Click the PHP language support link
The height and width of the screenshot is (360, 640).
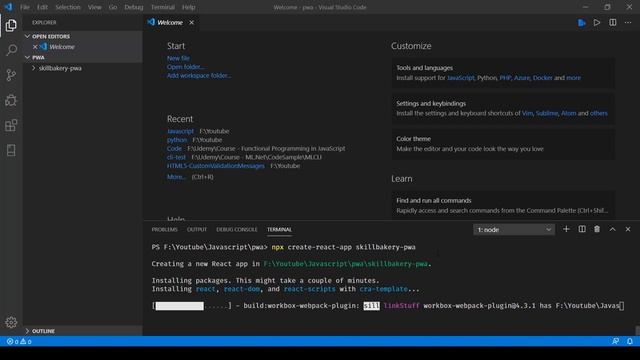pyautogui.click(x=505, y=78)
